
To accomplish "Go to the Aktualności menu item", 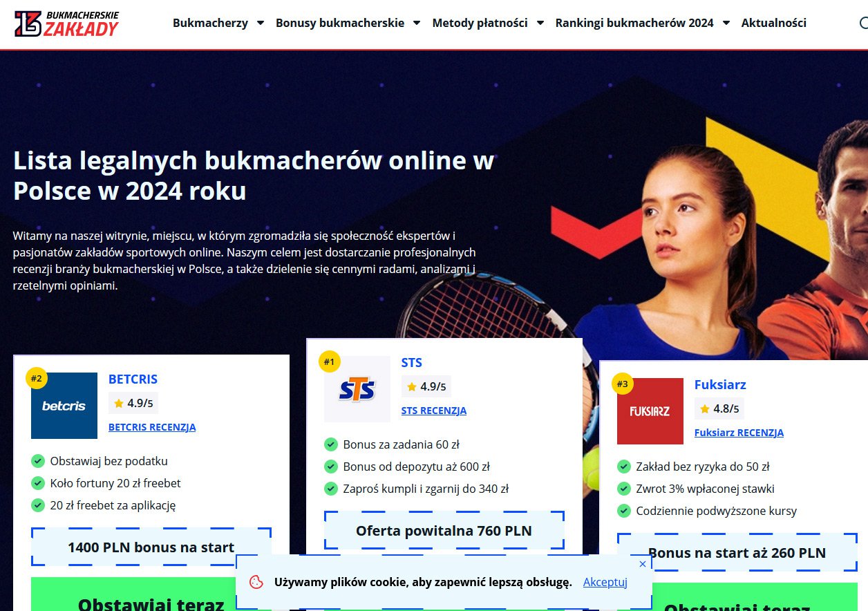I will coord(774,23).
